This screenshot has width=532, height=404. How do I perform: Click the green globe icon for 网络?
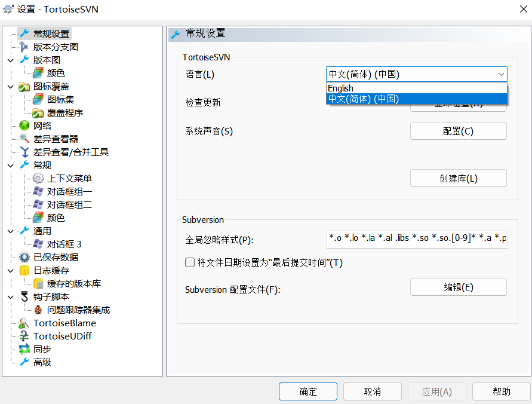pyautogui.click(x=24, y=126)
